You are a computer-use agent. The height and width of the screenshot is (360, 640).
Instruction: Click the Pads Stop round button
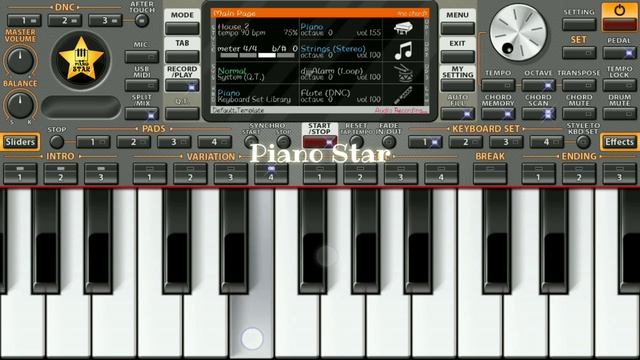[x=57, y=142]
